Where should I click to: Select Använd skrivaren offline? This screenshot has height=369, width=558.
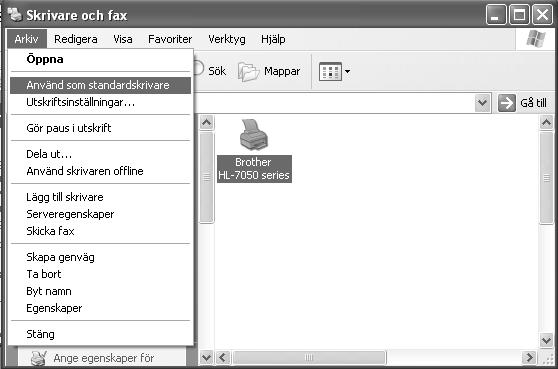(100, 171)
